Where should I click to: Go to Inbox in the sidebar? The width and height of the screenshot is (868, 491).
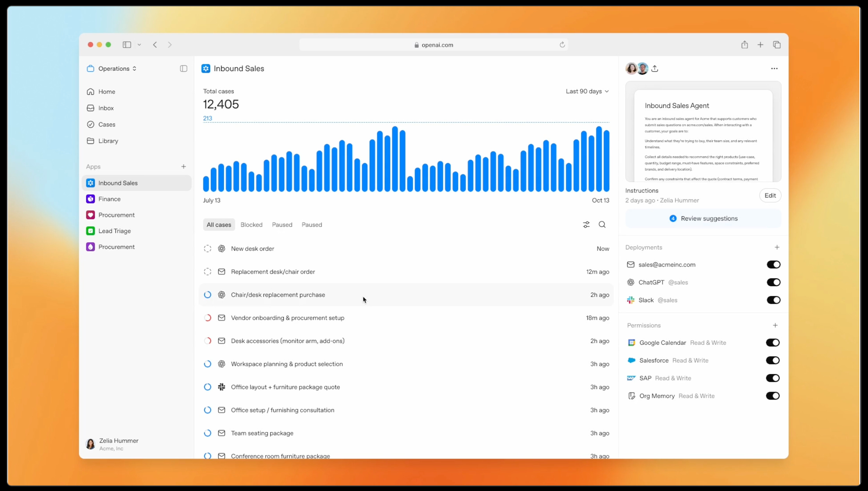[106, 108]
